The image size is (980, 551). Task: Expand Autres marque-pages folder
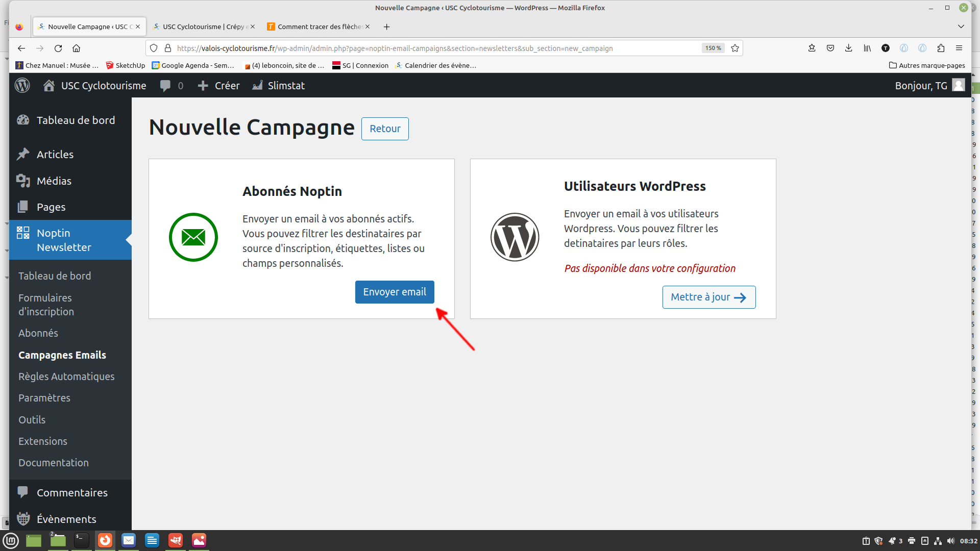pyautogui.click(x=927, y=65)
